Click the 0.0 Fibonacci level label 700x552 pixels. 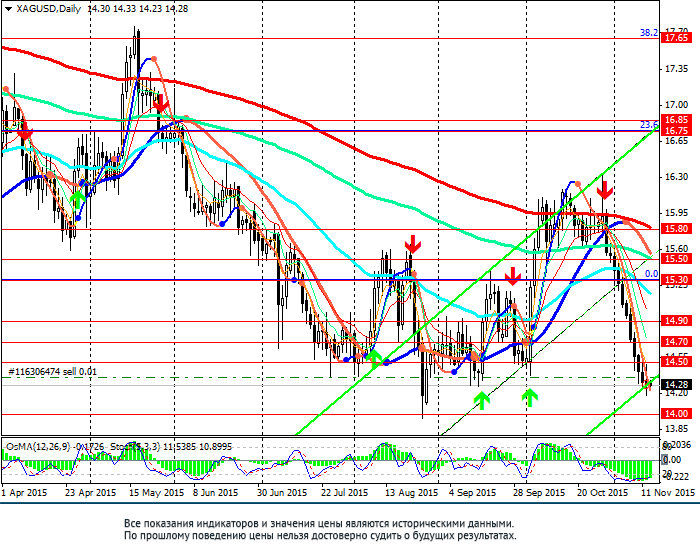(651, 274)
